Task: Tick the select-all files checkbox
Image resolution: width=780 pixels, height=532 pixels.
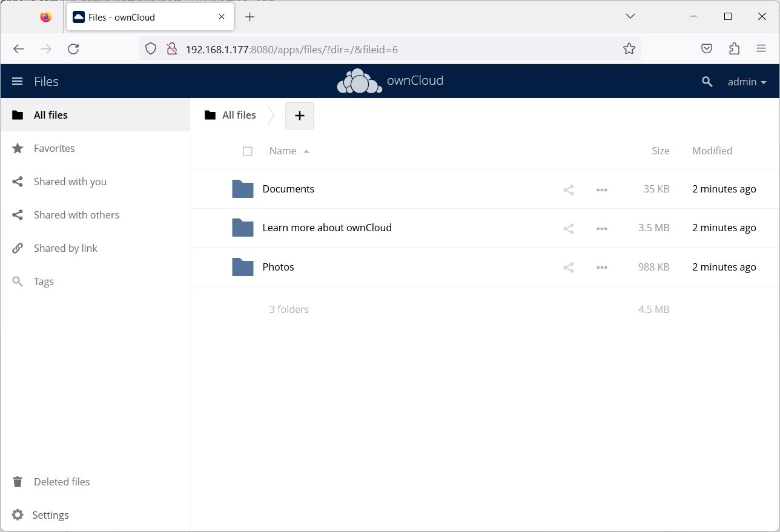Action: [248, 151]
